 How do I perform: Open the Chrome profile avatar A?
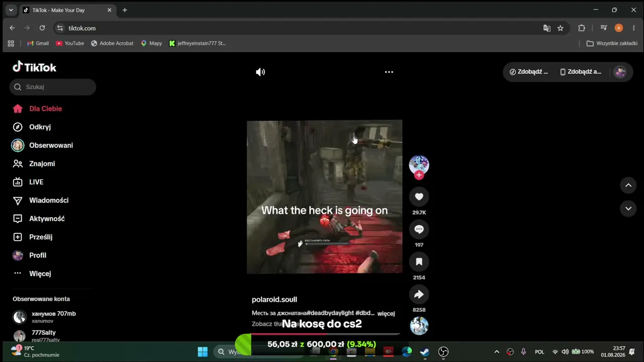pos(619,28)
